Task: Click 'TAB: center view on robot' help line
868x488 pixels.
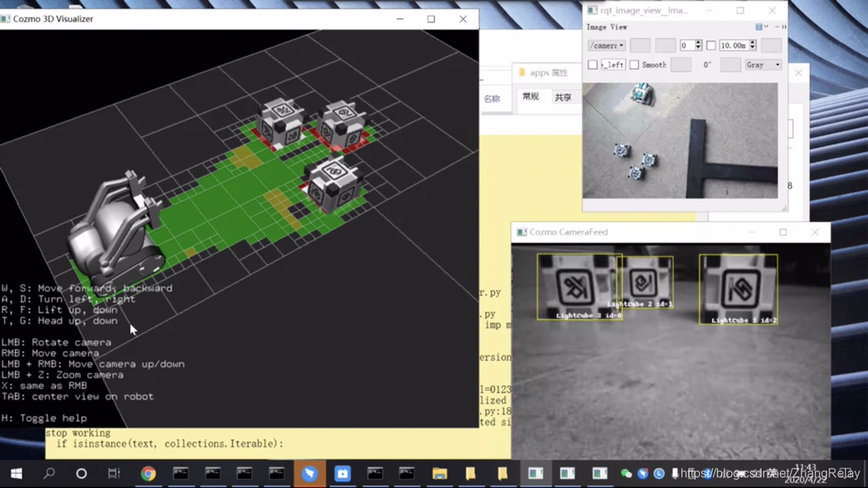Action: [77, 397]
